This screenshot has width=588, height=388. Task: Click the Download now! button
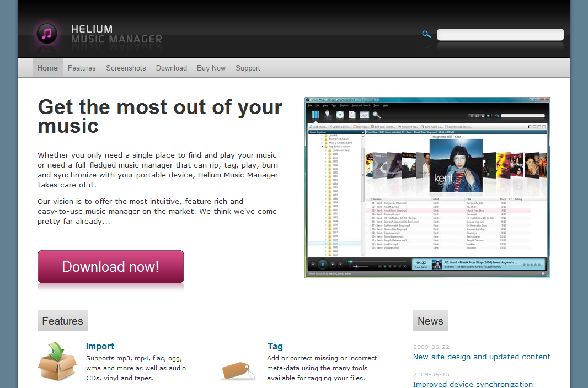(x=111, y=267)
